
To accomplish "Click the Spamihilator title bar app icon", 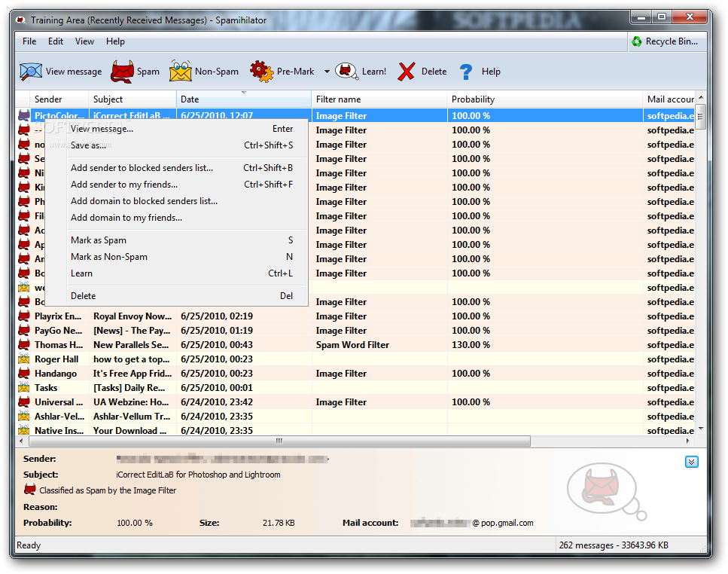I will tap(21, 20).
